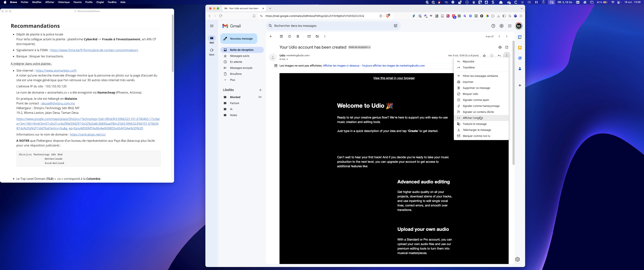Open Google Contacts side panel icon
This screenshot has height=270, width=644.
(520, 69)
